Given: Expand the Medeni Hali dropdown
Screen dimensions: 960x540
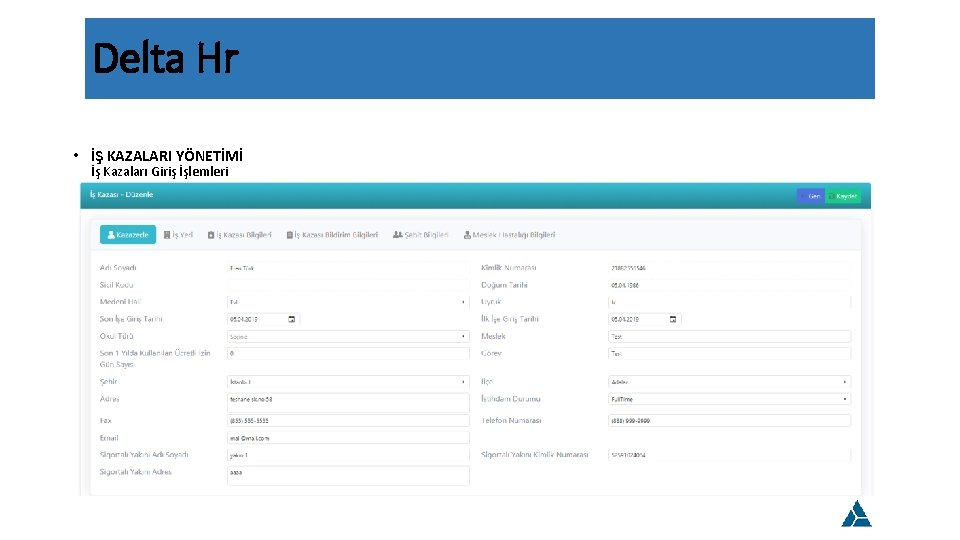Looking at the screenshot, I should [348, 302].
